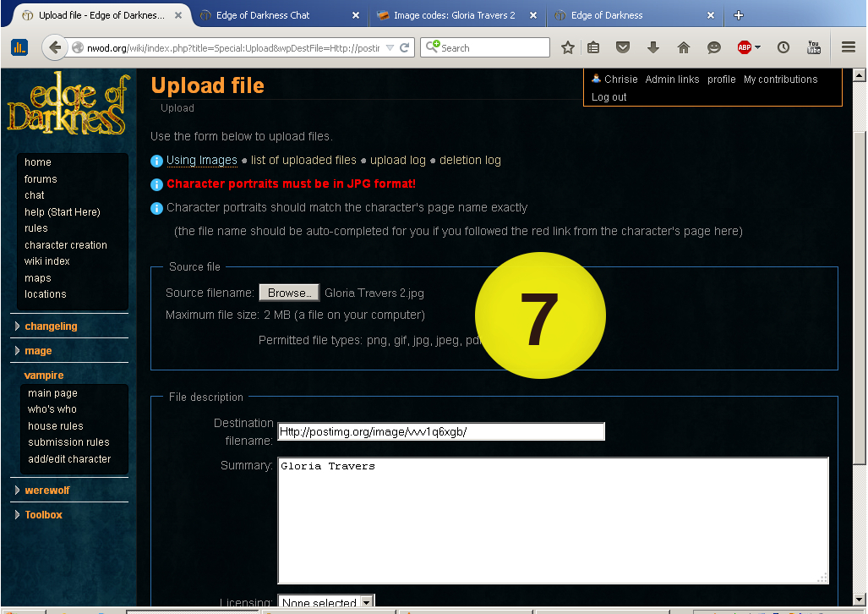Click the YouTube toolbar icon
The height and width of the screenshot is (614, 868).
[814, 48]
